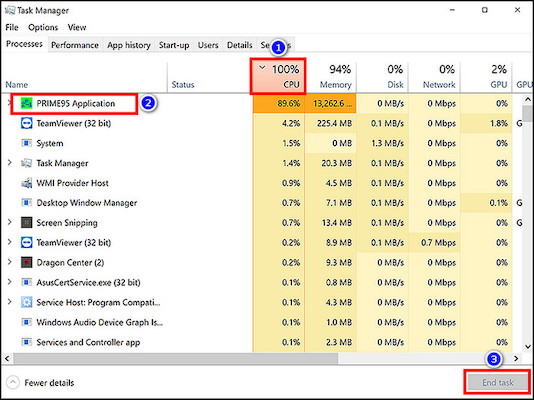Select the Processes tab
Screen dimensions: 534x400
pos(24,44)
